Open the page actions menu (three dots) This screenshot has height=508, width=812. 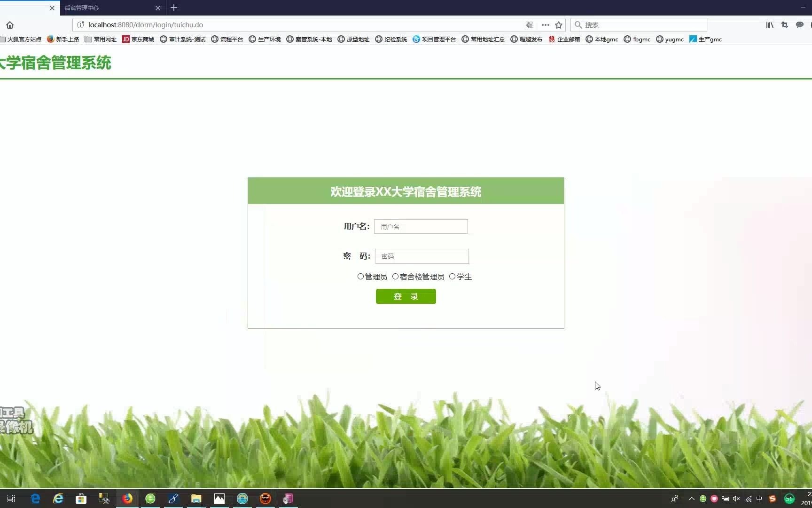(545, 25)
